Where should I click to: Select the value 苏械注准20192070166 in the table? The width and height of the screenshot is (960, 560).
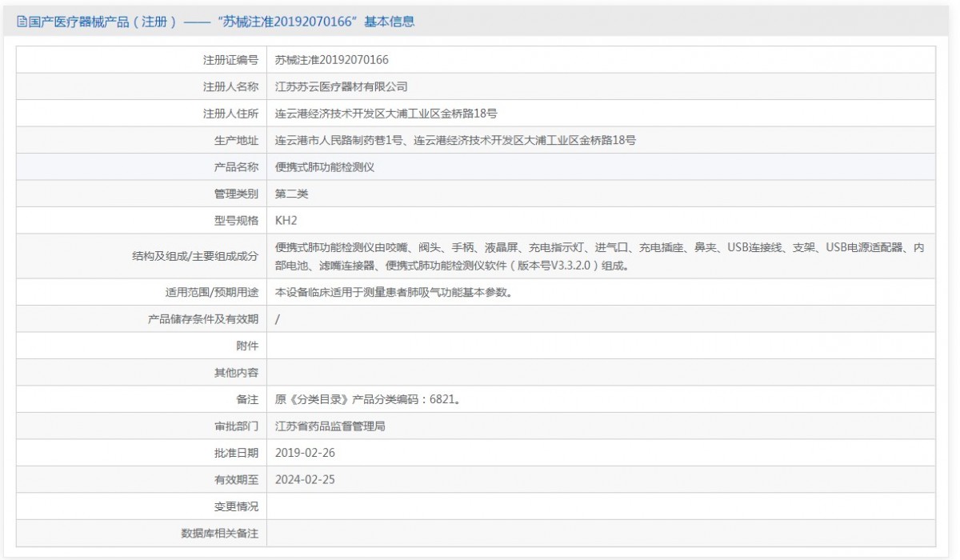click(331, 60)
